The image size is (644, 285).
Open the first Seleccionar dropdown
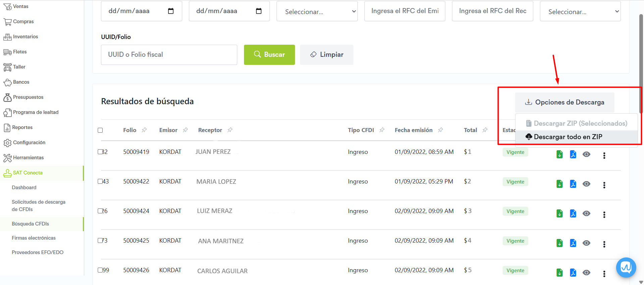click(317, 11)
